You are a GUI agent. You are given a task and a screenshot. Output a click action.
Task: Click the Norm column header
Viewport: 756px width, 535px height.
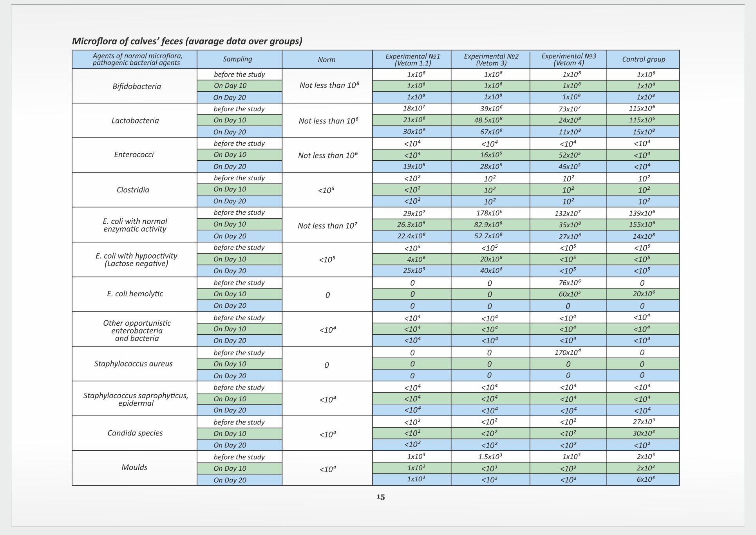point(327,60)
